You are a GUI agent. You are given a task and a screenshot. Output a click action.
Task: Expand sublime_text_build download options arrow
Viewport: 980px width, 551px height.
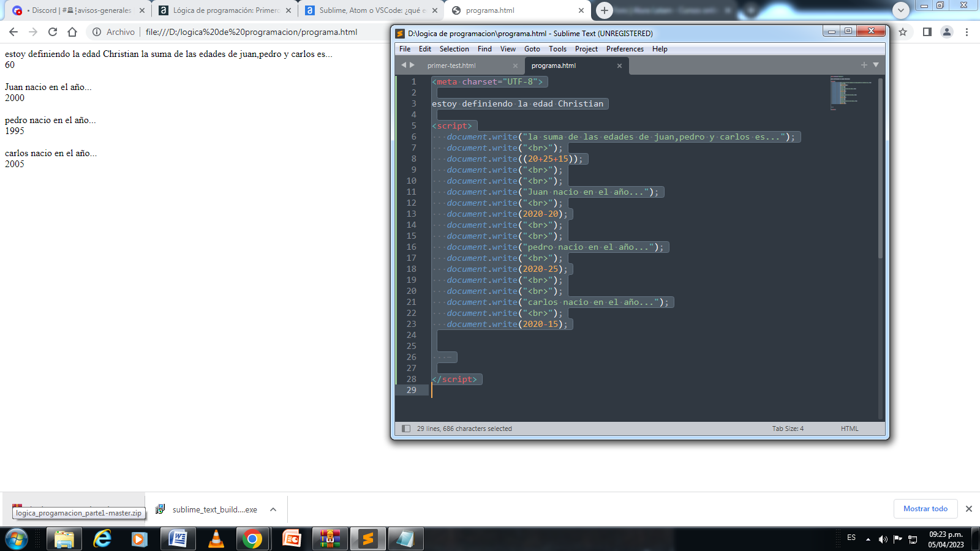click(273, 509)
